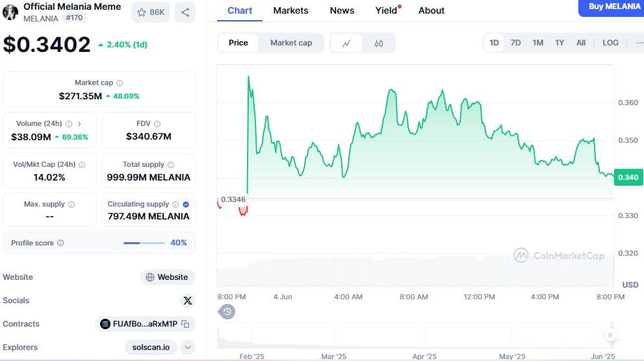644x361 pixels.
Task: Click the 797.49M MELANIA circulating supply value
Action: tap(149, 216)
